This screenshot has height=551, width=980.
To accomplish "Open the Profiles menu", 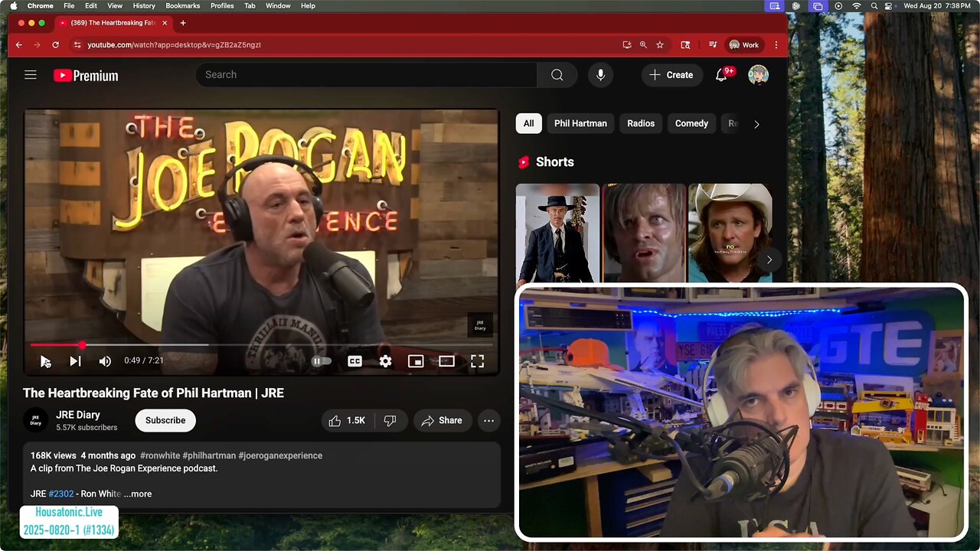I will tap(222, 6).
